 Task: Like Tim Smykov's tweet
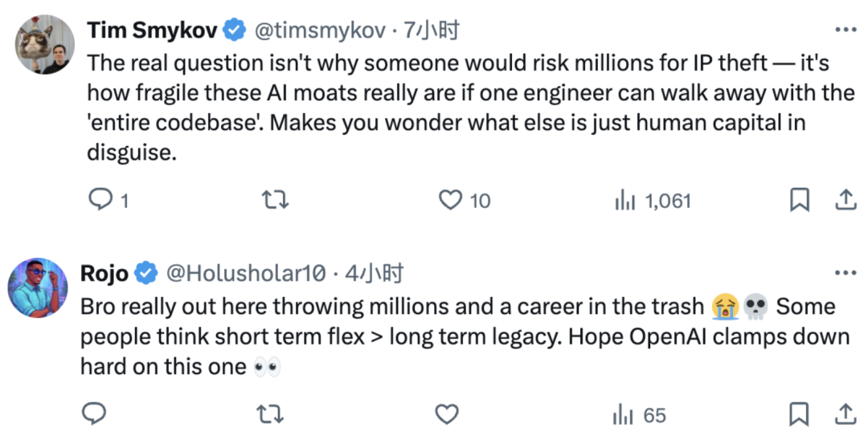[452, 200]
